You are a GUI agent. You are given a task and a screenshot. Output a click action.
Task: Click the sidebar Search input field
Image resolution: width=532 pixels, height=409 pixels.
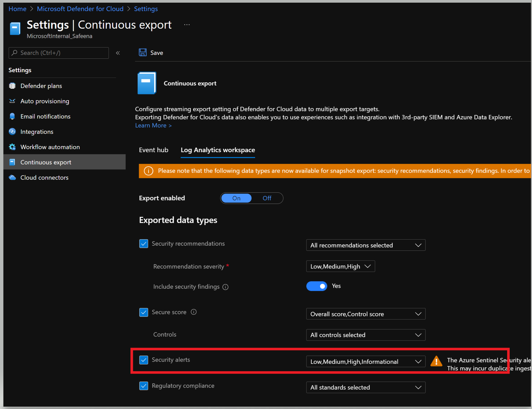pos(61,53)
